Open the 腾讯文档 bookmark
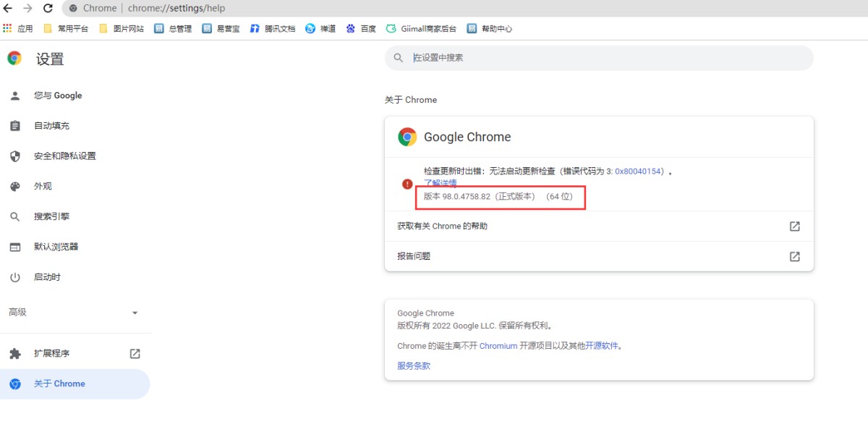868x432 pixels. coord(273,28)
